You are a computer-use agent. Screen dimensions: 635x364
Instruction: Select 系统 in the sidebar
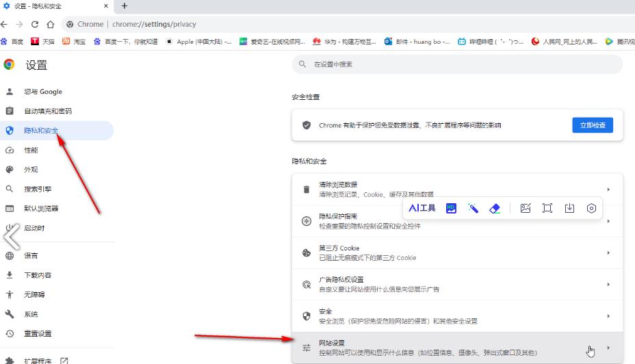[57, 314]
